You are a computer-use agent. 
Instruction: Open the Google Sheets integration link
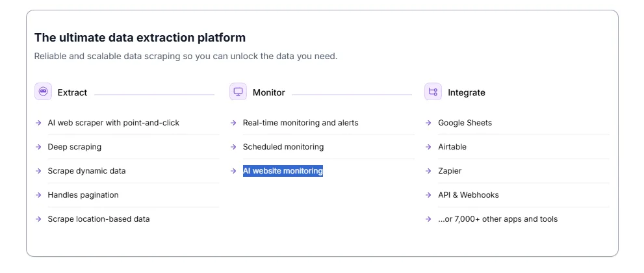click(465, 123)
